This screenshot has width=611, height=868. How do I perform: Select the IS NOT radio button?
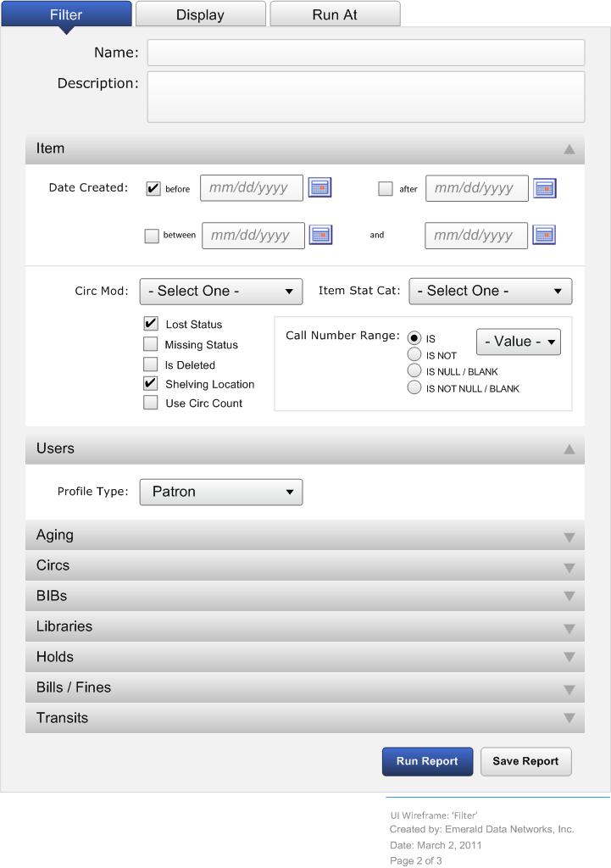pyautogui.click(x=414, y=355)
